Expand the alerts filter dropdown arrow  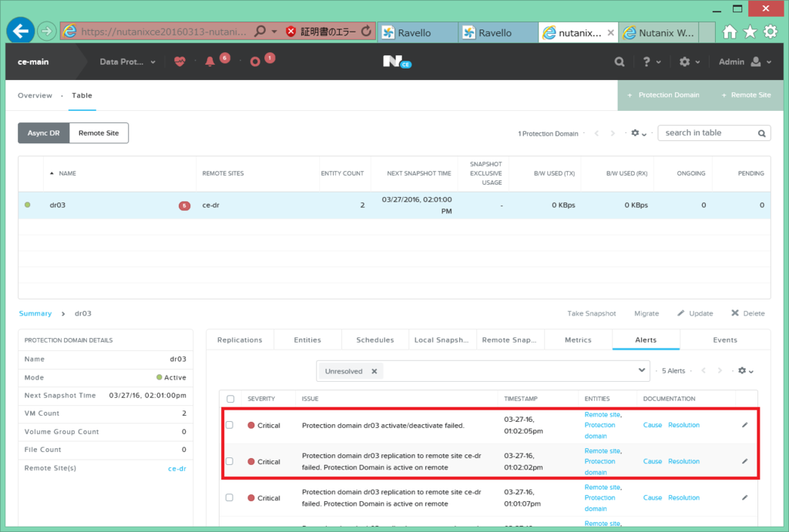pyautogui.click(x=641, y=370)
